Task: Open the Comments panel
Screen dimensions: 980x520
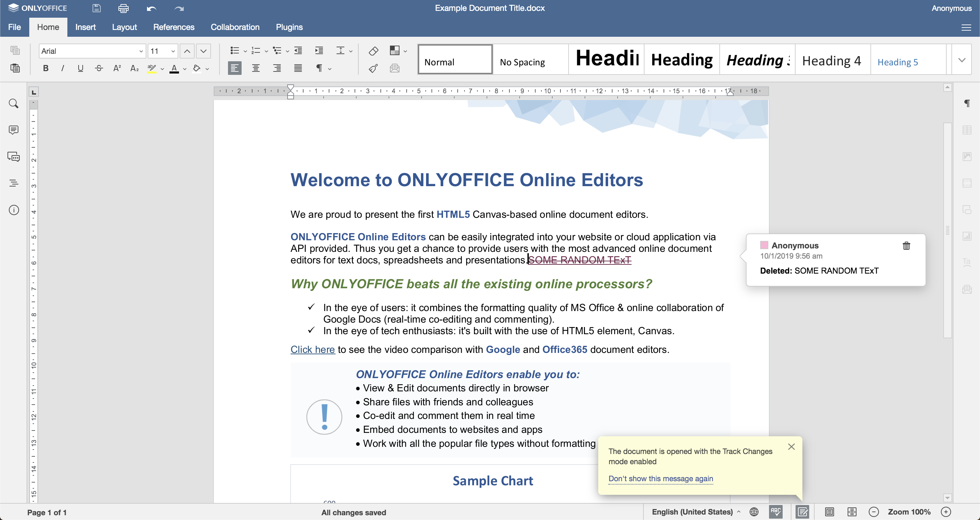Action: point(14,130)
